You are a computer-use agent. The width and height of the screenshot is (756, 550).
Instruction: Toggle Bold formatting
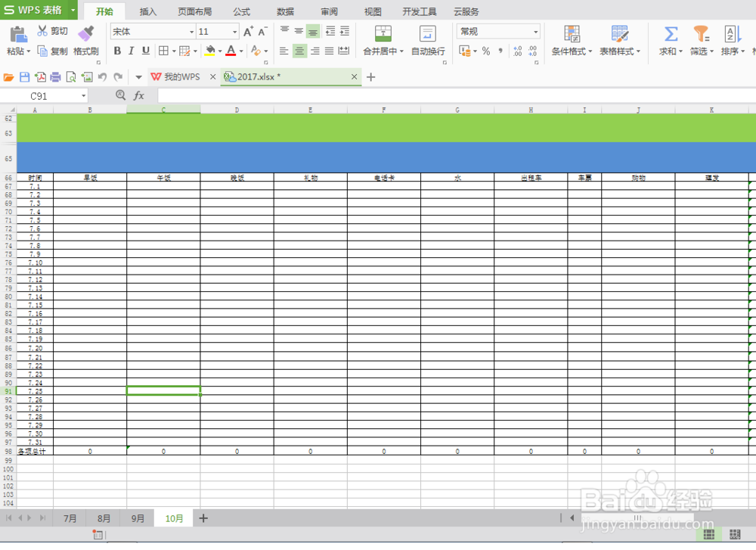tap(117, 51)
